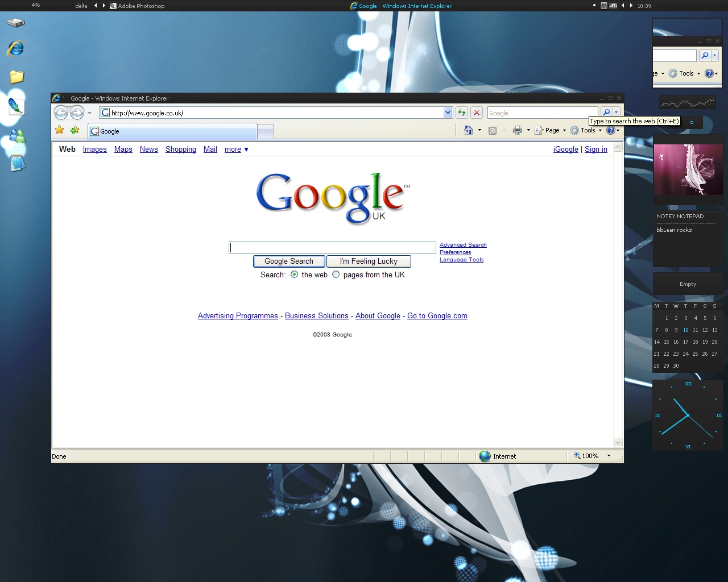Screen dimensions: 728x582
Task: Click the green Refresh page icon
Action: [x=462, y=113]
